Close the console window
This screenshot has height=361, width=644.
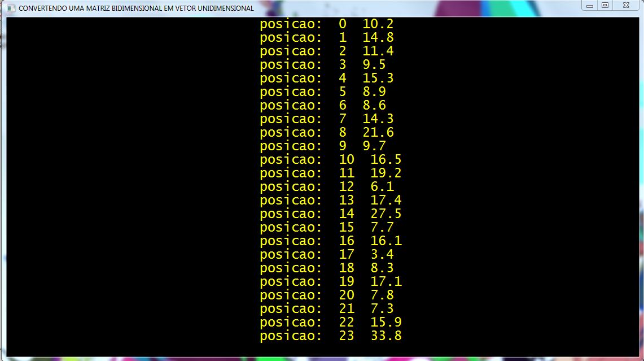[x=626, y=6]
